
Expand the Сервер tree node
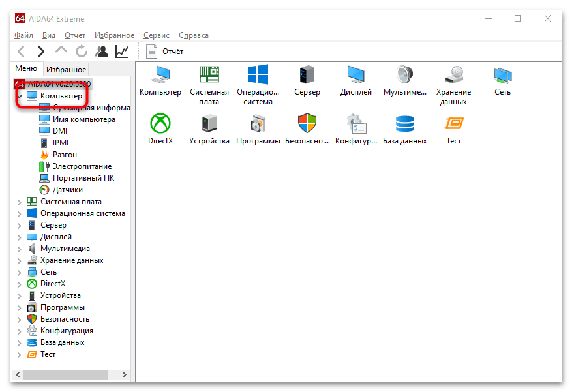click(x=20, y=226)
